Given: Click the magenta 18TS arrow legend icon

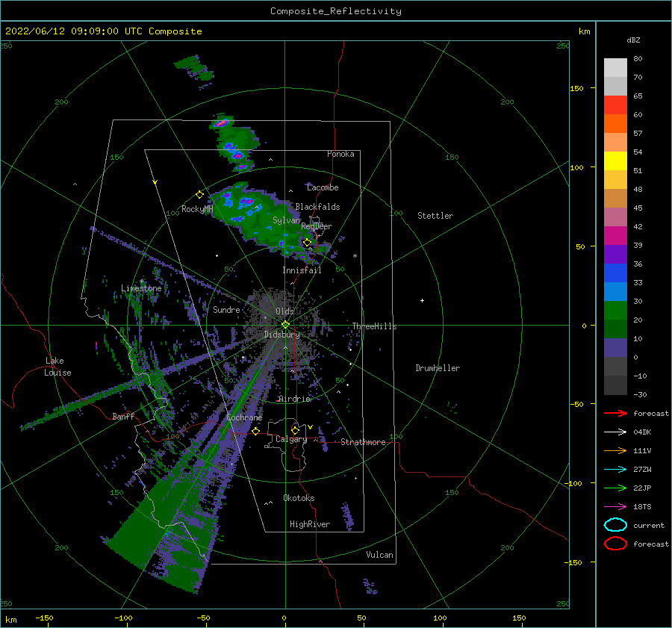Looking at the screenshot, I should tap(615, 507).
